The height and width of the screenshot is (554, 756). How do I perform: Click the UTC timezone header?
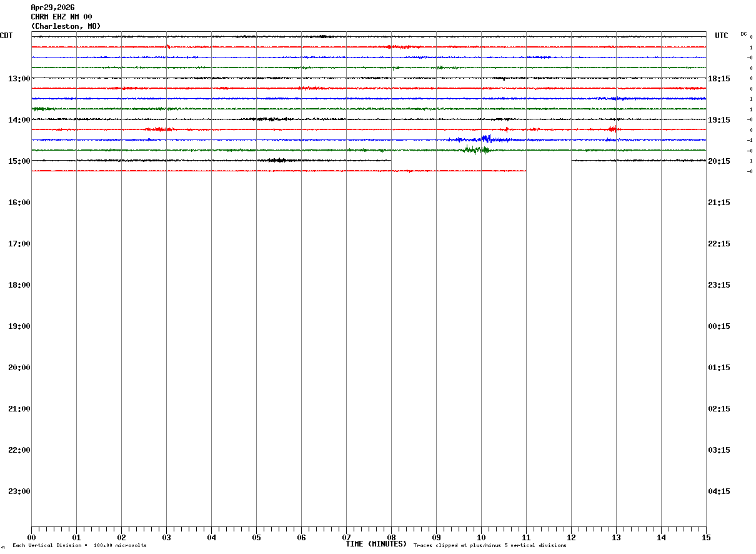point(722,36)
